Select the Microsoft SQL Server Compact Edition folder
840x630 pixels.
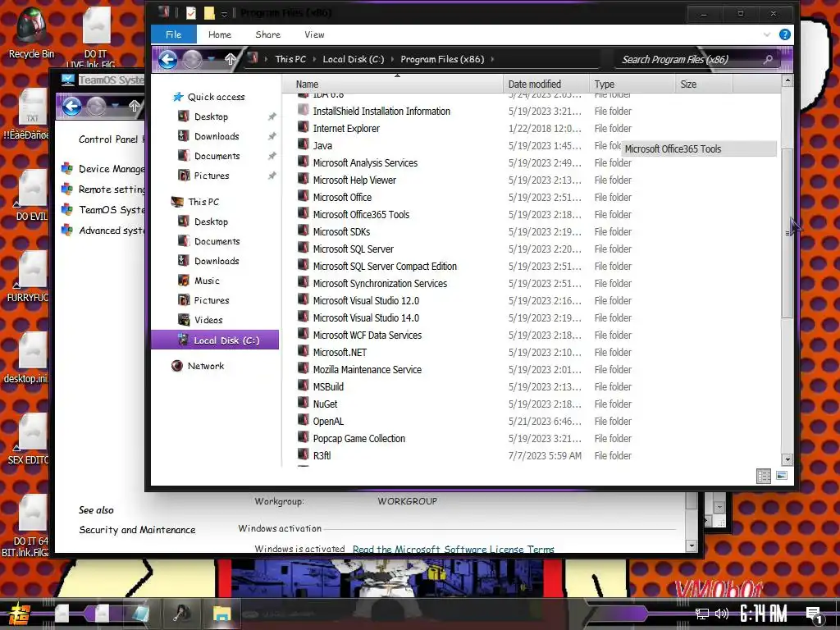tap(385, 266)
